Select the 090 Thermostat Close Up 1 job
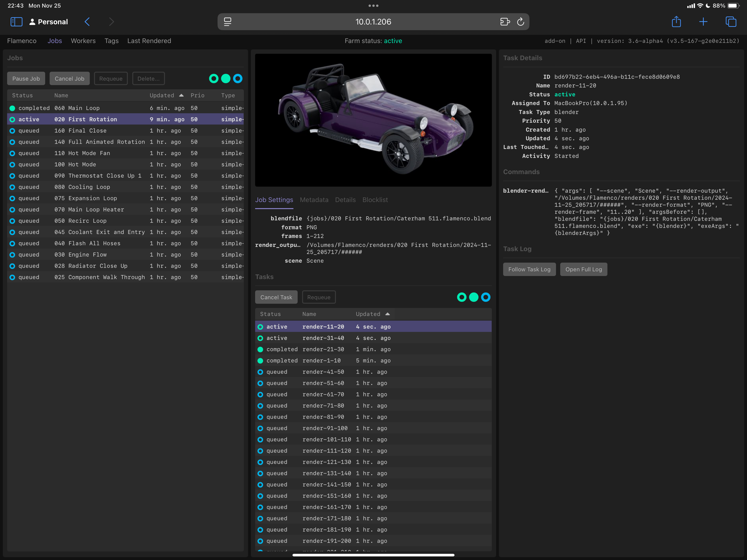 coord(125,176)
